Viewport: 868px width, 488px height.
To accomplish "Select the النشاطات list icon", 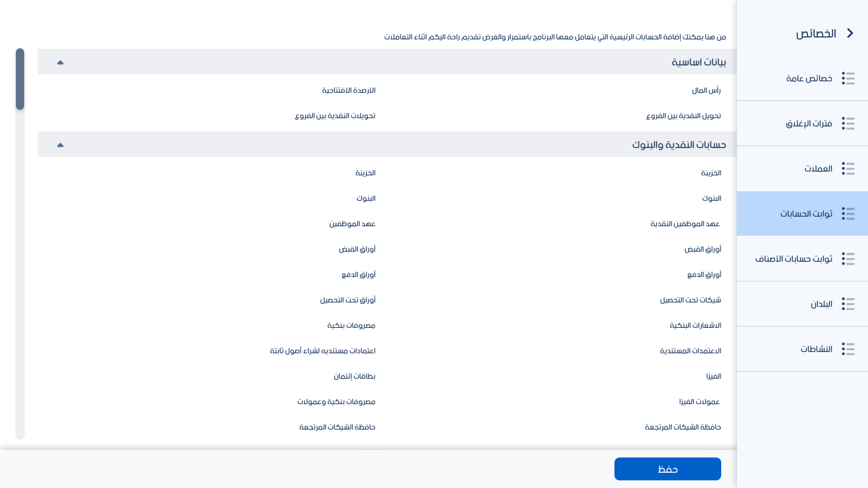I will (x=848, y=349).
